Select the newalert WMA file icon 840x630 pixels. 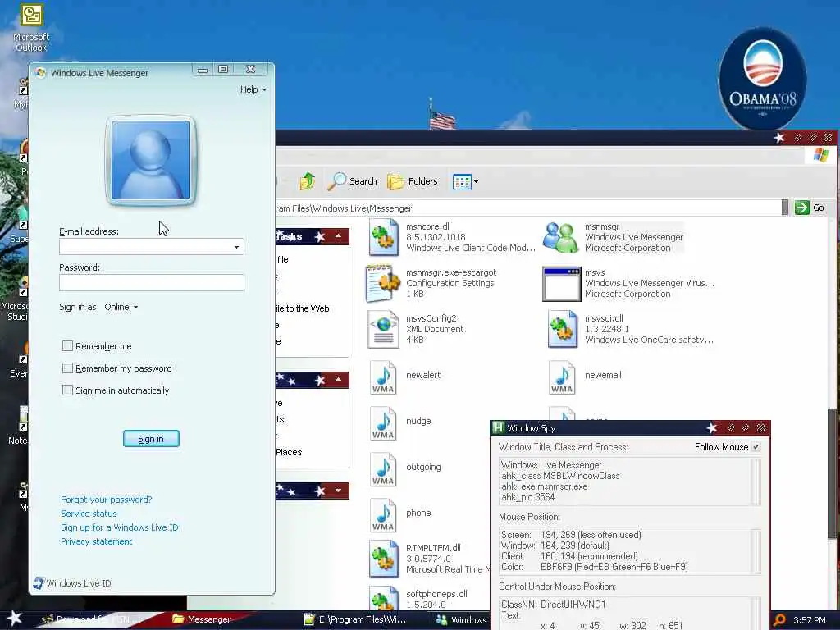pos(383,377)
